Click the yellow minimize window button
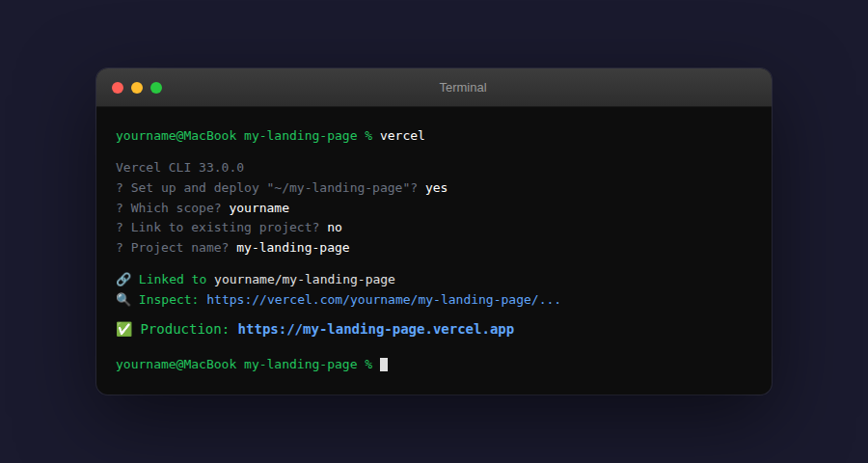 pos(137,88)
